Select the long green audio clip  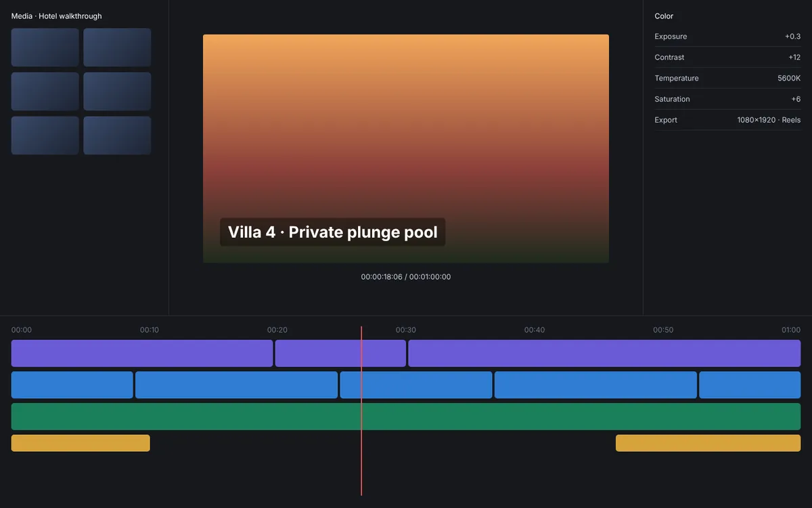click(x=406, y=417)
